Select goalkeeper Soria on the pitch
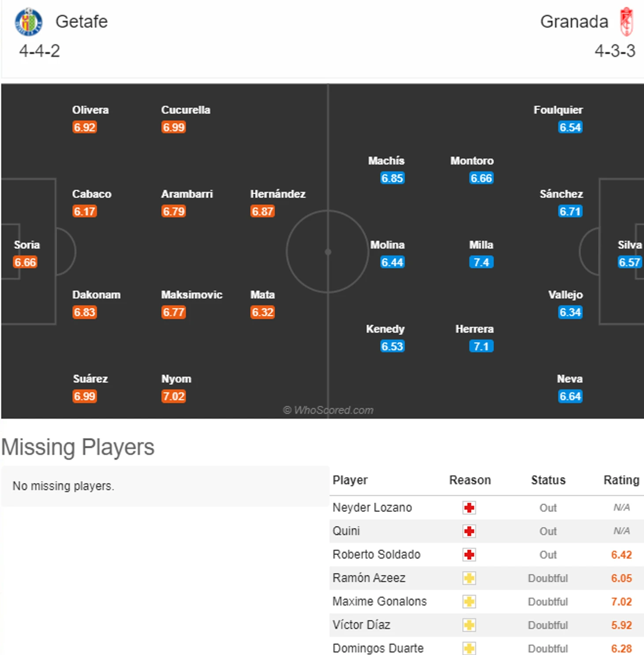Screen dimensions: 644x655 [26, 245]
